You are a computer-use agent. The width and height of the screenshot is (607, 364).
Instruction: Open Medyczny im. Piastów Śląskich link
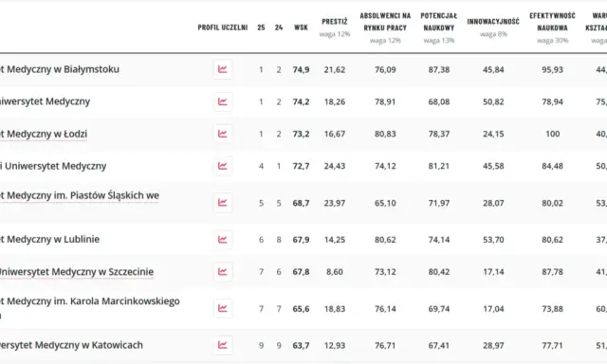tap(80, 195)
